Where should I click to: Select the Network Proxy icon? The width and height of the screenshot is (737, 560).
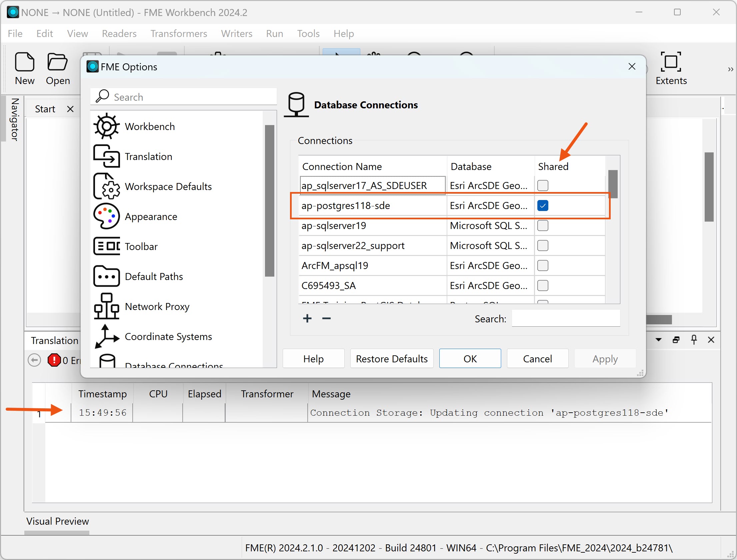coord(106,306)
